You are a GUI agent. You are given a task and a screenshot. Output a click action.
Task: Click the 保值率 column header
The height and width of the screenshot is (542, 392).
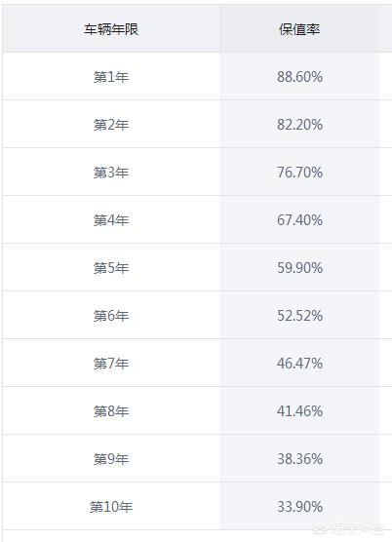click(x=299, y=29)
